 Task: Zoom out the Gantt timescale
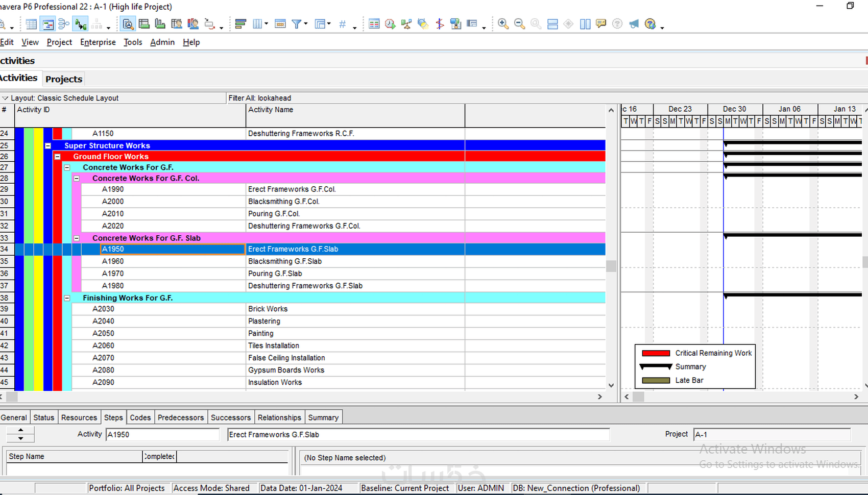click(519, 24)
